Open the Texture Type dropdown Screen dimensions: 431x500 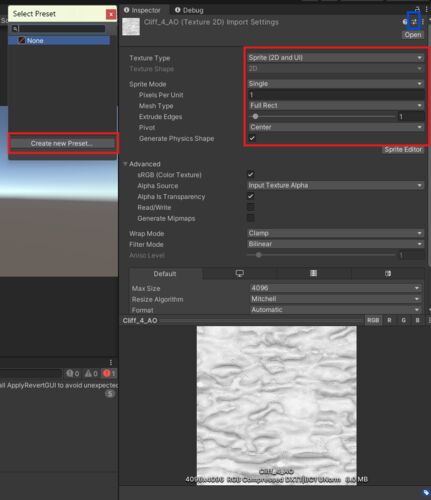pos(336,58)
